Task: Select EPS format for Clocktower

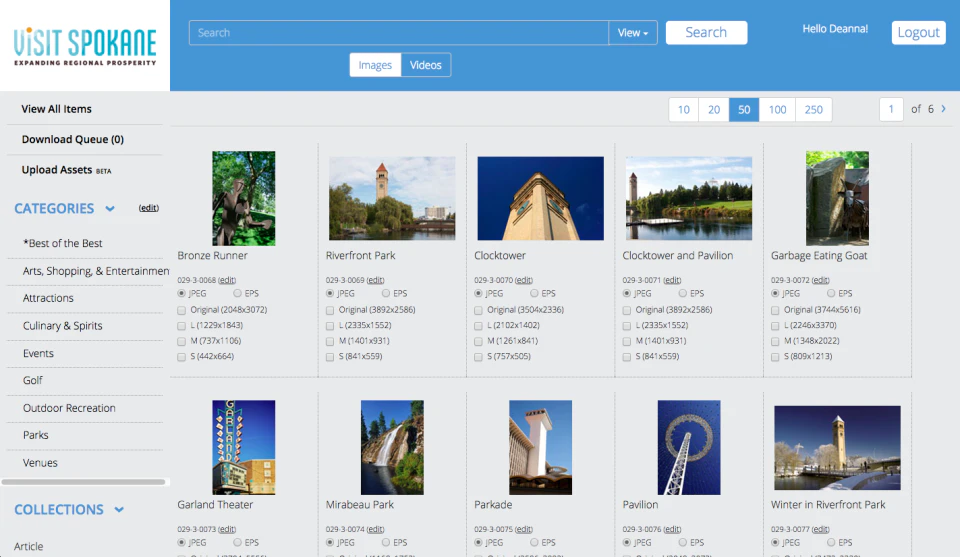Action: 534,293
